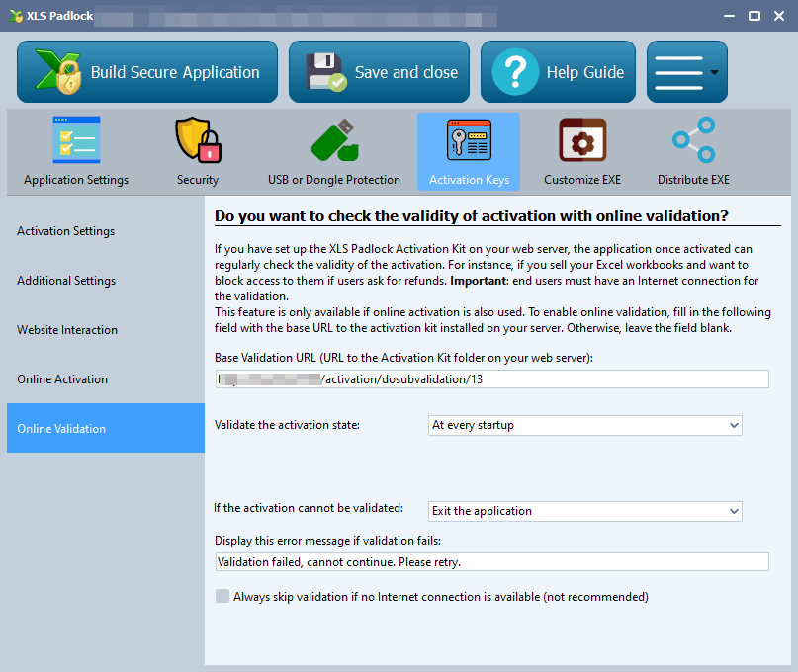Focus the Base Validation URL field

tap(492, 378)
